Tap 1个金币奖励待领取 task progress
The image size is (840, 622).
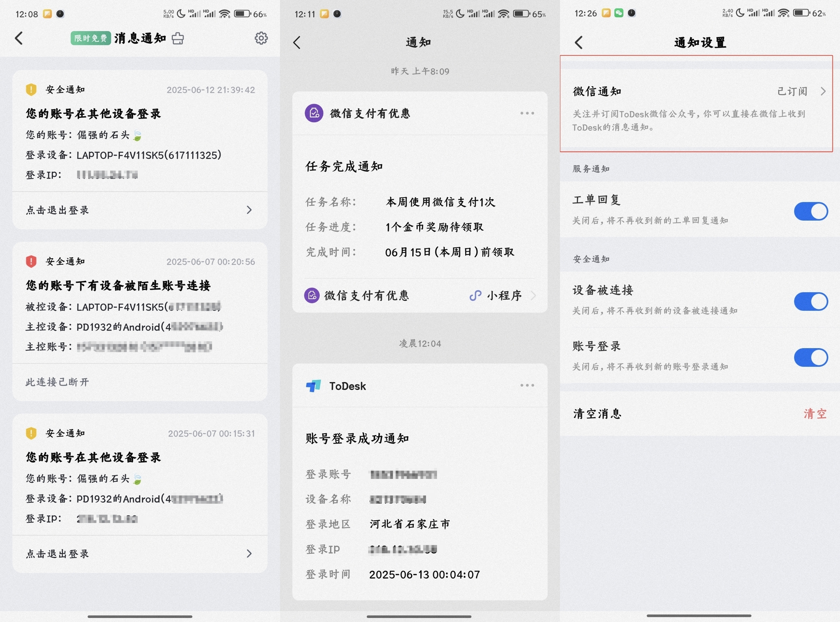tap(435, 227)
